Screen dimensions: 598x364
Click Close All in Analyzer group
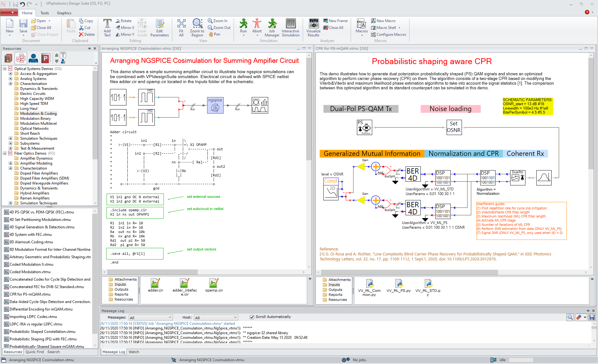coord(333,28)
